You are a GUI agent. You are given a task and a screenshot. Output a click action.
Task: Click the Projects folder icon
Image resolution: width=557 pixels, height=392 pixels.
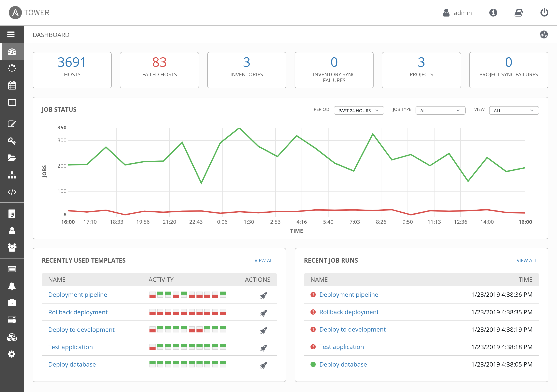point(12,157)
